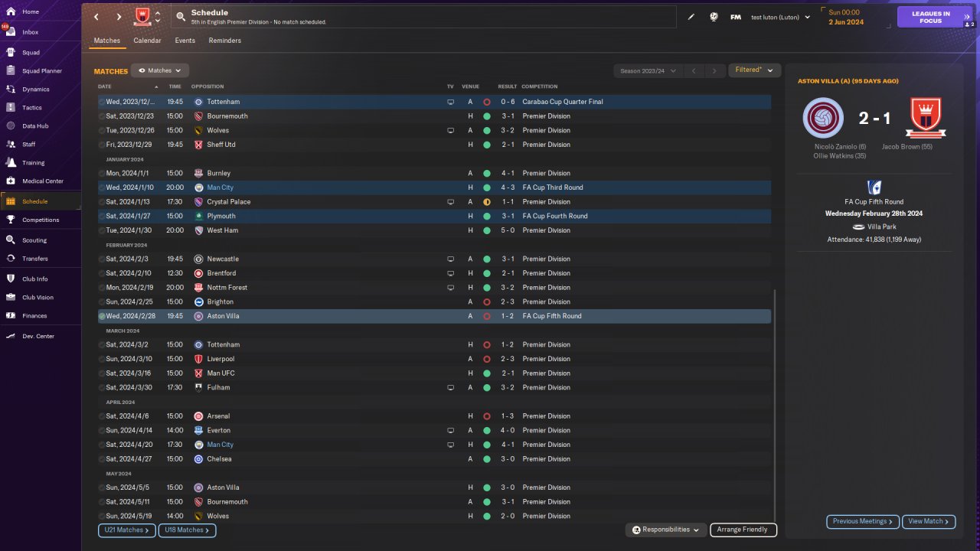
Task: Click the club switcher up/down chevrons
Action: (158, 17)
